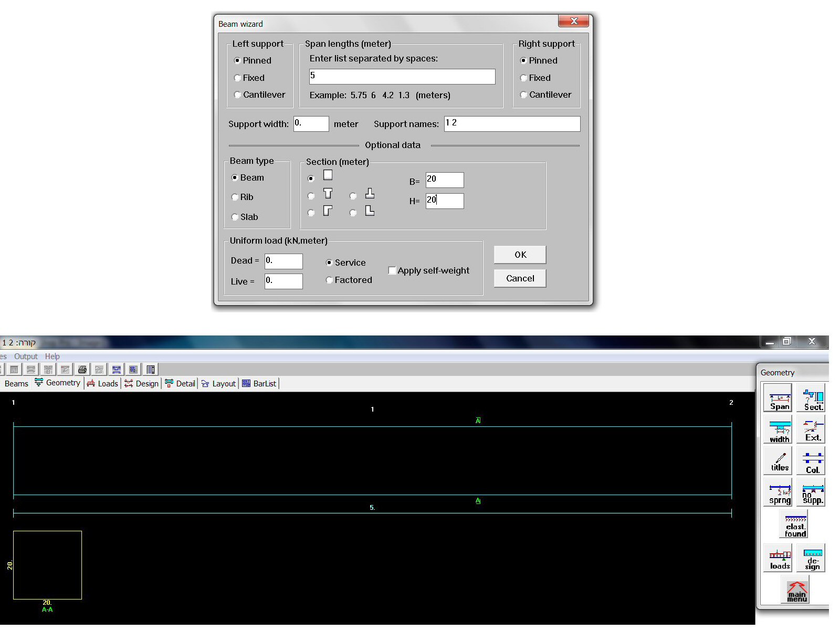Close the Beam wizard dialog
The image size is (840, 630).
point(573,21)
